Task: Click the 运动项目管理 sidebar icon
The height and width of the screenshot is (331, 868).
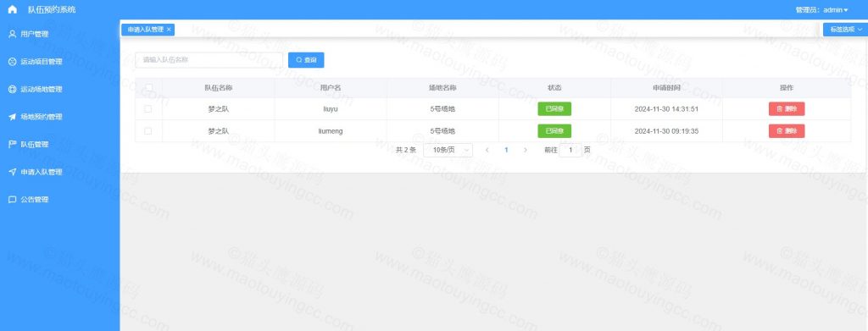Action: (x=12, y=61)
